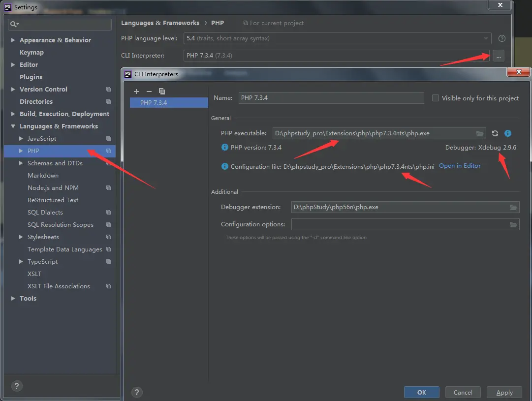Open Markdown settings page
The image size is (532, 401).
coord(43,175)
